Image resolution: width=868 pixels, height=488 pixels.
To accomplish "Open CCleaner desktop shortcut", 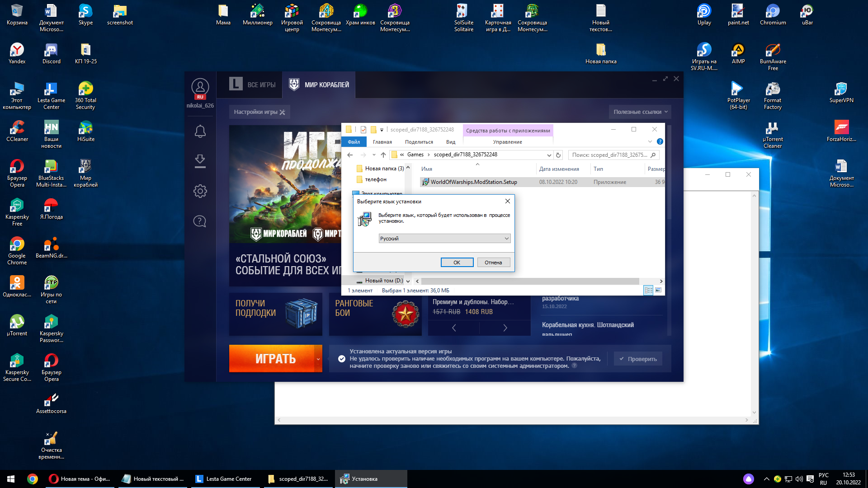I will click(17, 131).
